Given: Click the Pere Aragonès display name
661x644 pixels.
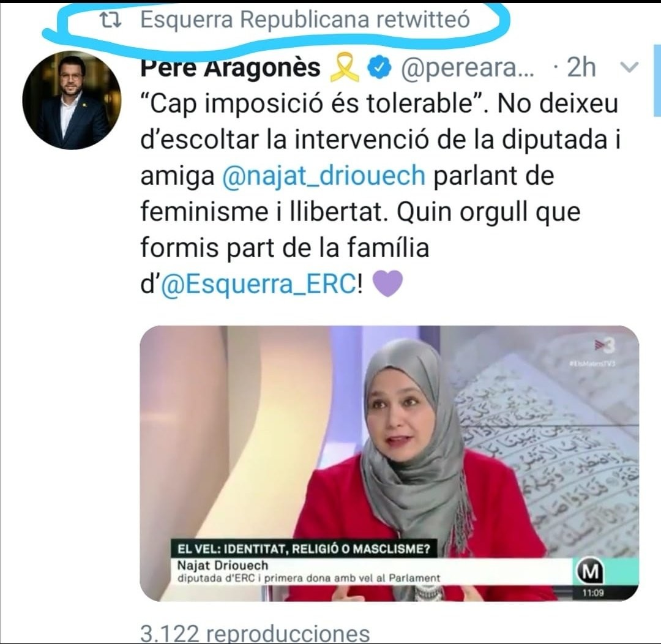Looking at the screenshot, I should click(x=230, y=67).
